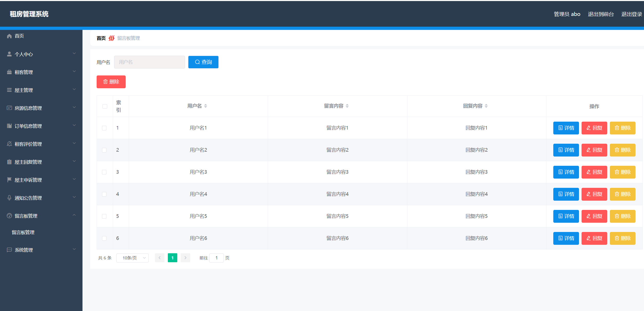Open the 10条/页 page size dropdown
The image size is (644, 311).
click(x=132, y=258)
